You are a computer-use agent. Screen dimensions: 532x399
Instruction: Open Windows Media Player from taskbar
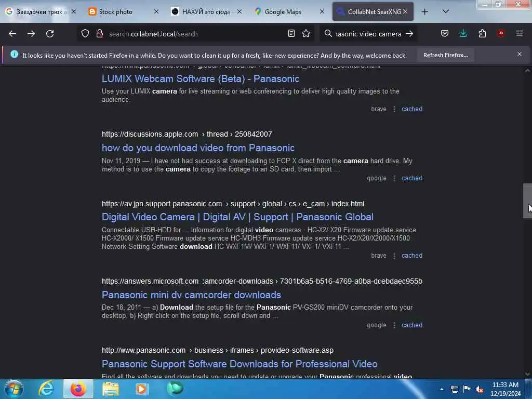coord(142,389)
